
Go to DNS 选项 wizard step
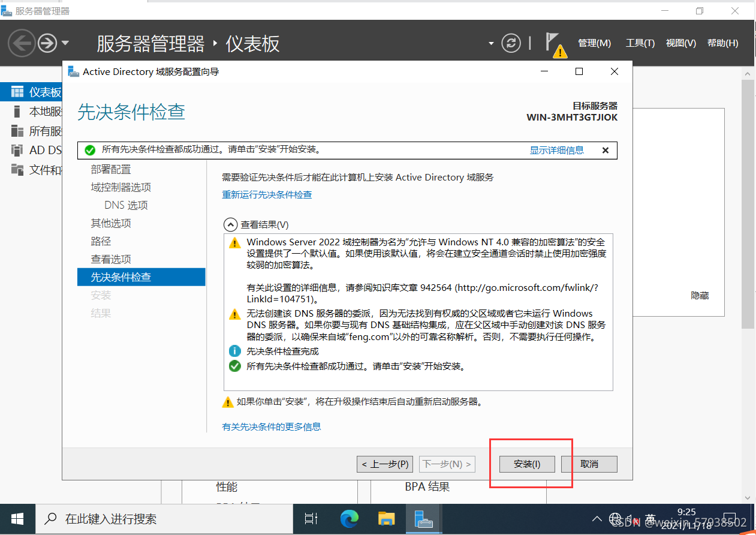coord(126,206)
